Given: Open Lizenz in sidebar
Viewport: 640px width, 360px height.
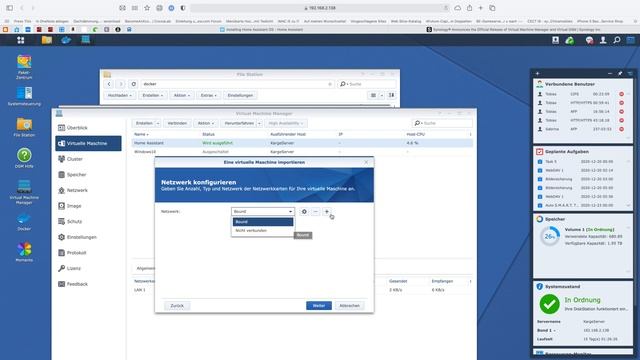Looking at the screenshot, I should [x=88, y=268].
